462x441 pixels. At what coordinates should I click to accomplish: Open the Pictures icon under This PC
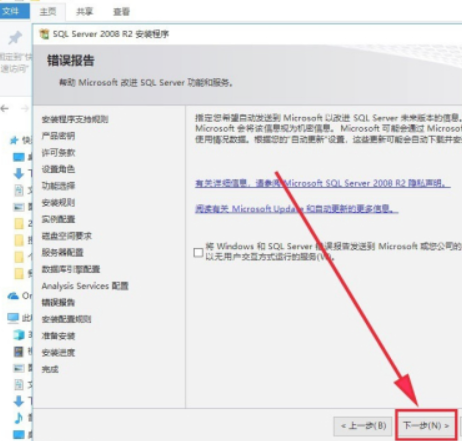[x=19, y=368]
